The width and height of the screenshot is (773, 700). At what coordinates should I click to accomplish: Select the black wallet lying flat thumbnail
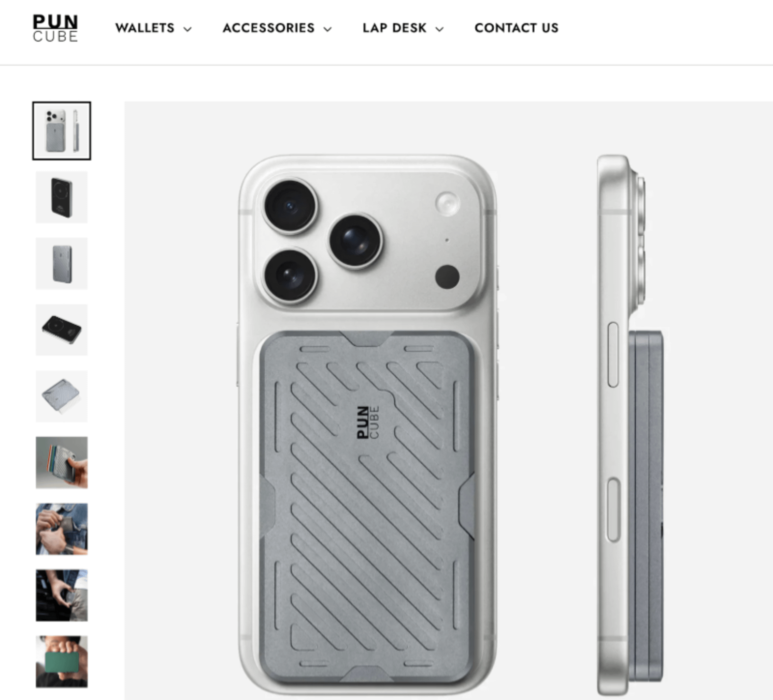[62, 330]
